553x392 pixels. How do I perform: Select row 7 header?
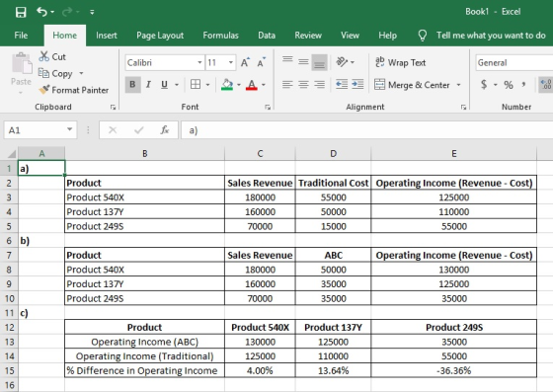pyautogui.click(x=9, y=255)
